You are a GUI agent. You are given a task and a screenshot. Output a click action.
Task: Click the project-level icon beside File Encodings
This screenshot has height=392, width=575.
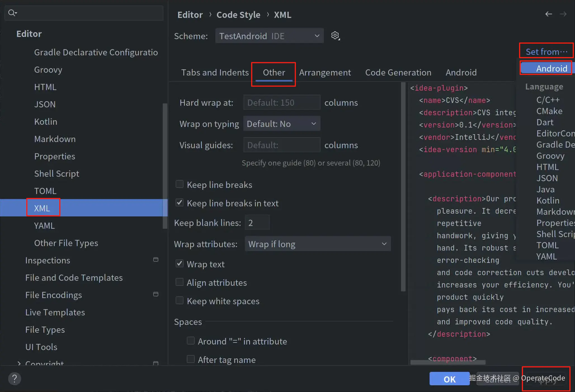[156, 294]
